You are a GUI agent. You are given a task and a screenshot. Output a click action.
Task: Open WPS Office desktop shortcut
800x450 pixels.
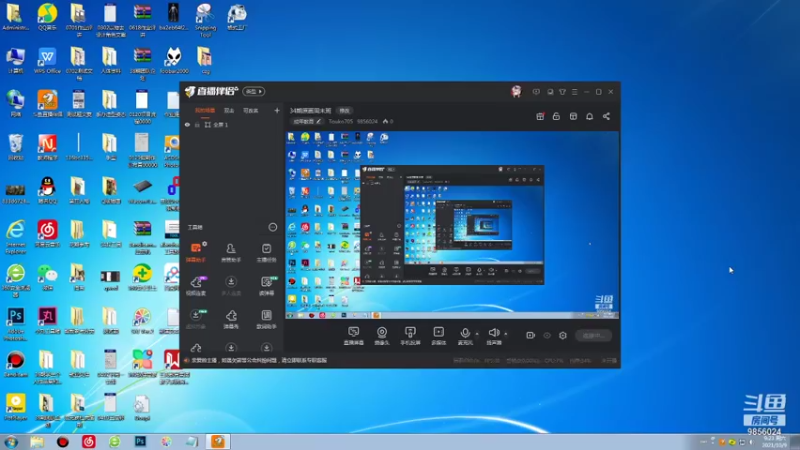tap(47, 61)
